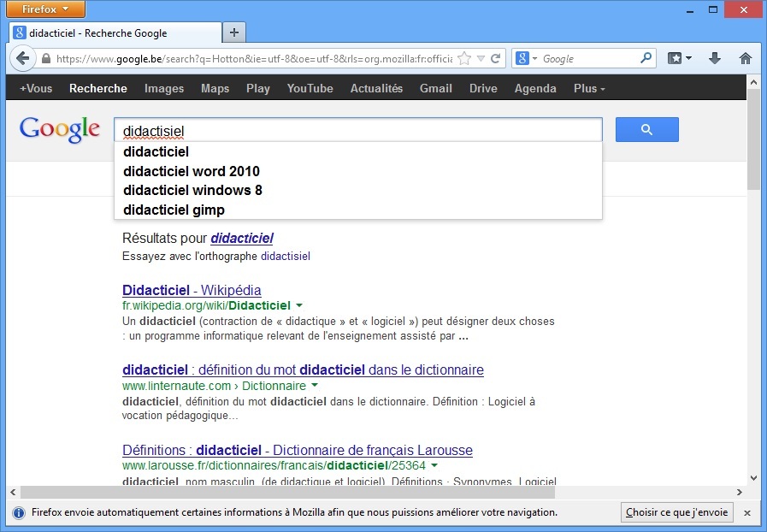Open the Downloads arrow icon
The width and height of the screenshot is (767, 532).
715,59
